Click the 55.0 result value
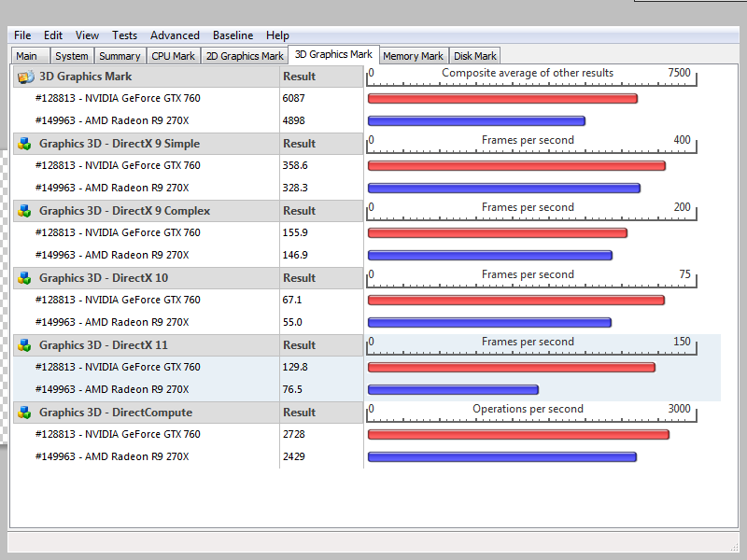Image resolution: width=747 pixels, height=560 pixels. [292, 322]
